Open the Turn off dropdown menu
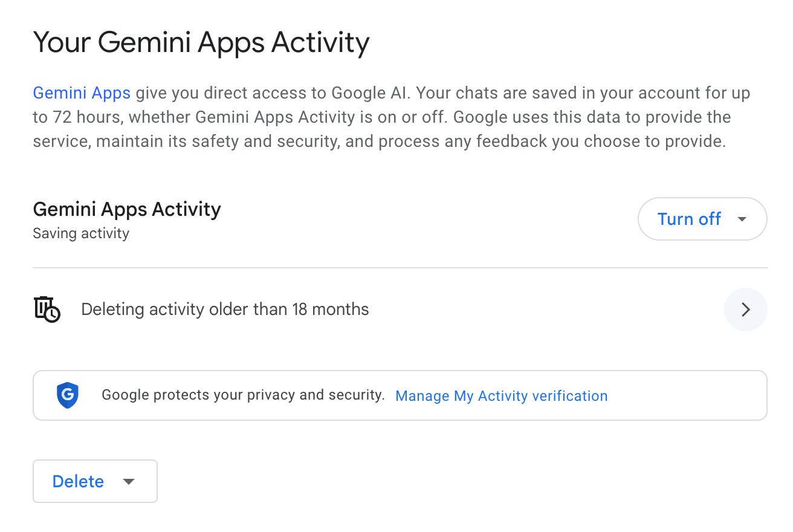Screen dimensions: 793x532 702,219
